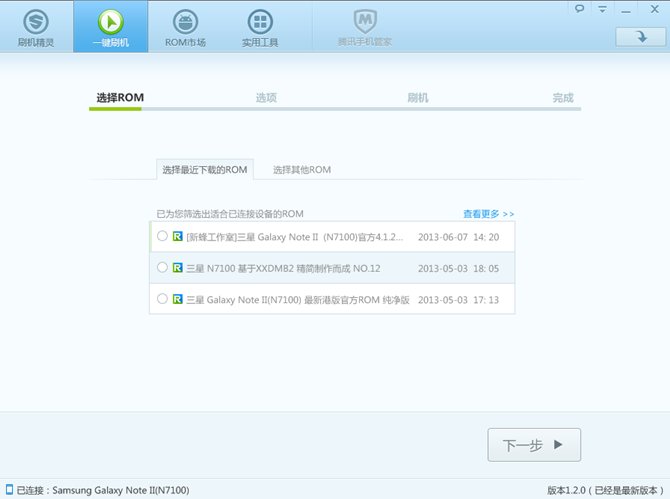This screenshot has height=499, width=670.
Task: Switch to 选择最近下载的ROM tab
Action: (205, 170)
